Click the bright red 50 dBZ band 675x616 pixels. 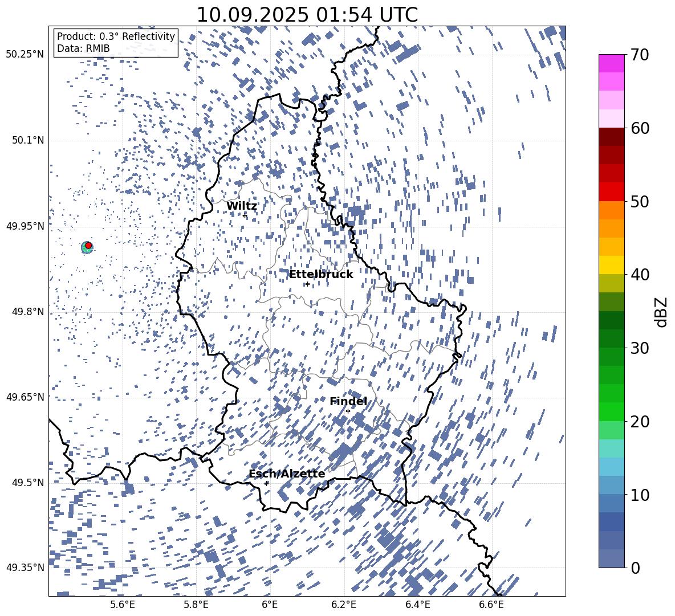click(611, 192)
